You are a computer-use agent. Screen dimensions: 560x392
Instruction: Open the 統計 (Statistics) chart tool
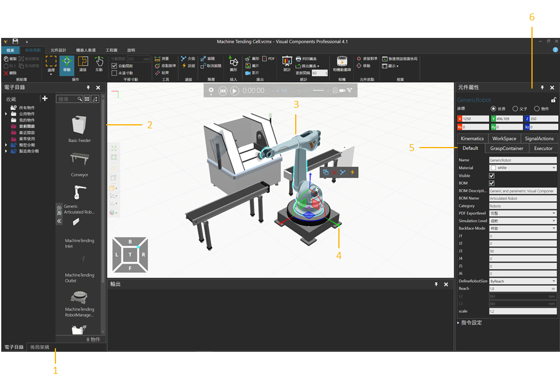287,63
